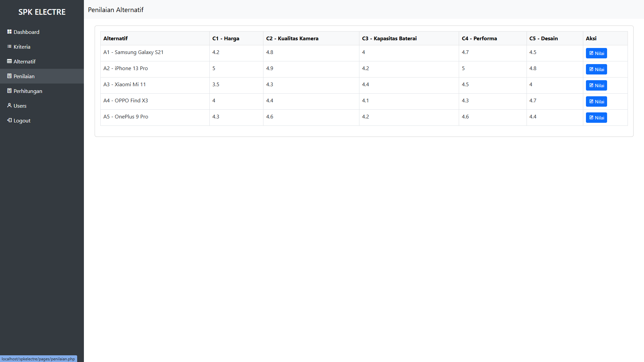This screenshot has width=644, height=362.
Task: Click the 'Aksi' column header
Action: point(605,38)
